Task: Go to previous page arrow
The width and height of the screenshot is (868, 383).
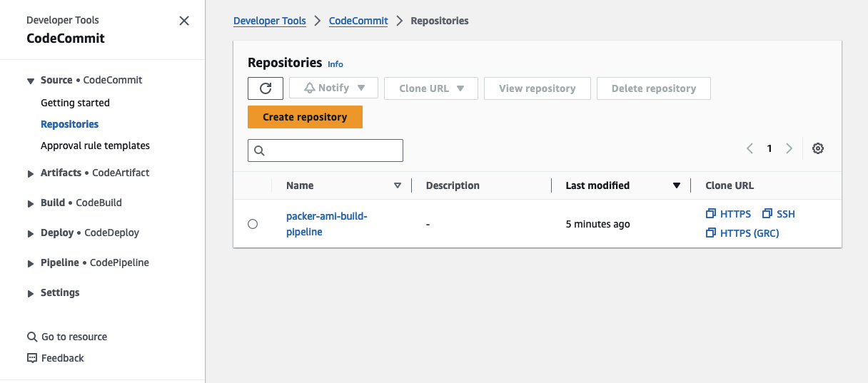Action: 750,149
